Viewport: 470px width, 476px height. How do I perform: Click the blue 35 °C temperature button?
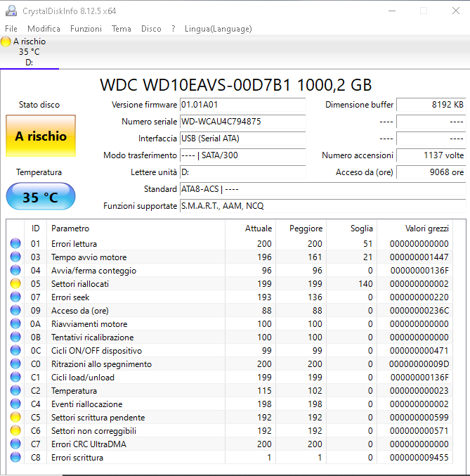[x=41, y=196]
